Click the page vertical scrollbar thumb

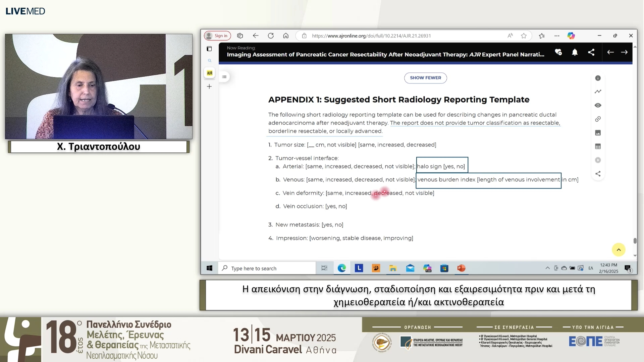tap(635, 241)
